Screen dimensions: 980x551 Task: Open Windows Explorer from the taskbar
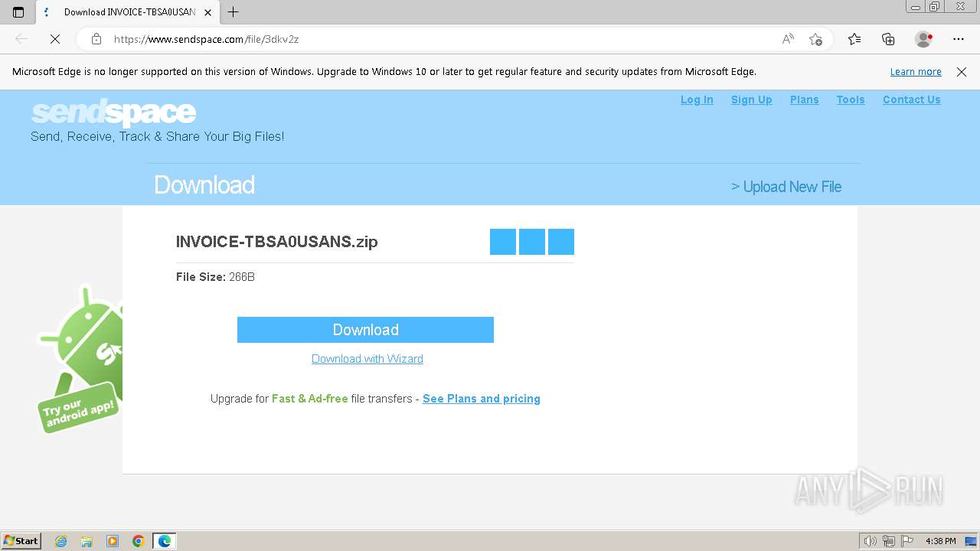coord(87,541)
